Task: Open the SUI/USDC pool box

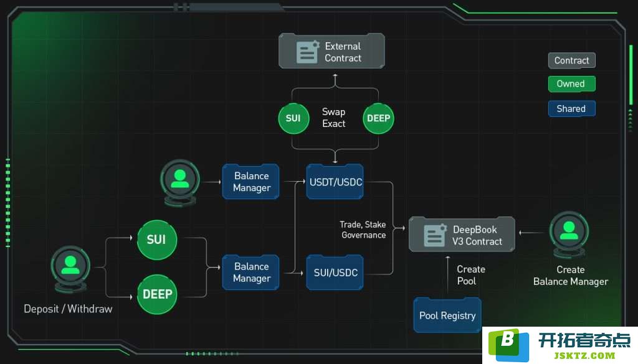Action: pos(335,272)
